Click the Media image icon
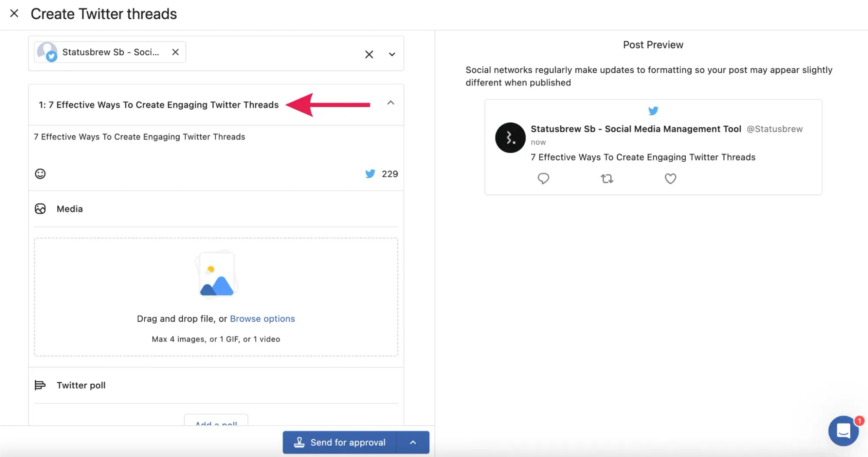The width and height of the screenshot is (868, 457). point(40,209)
